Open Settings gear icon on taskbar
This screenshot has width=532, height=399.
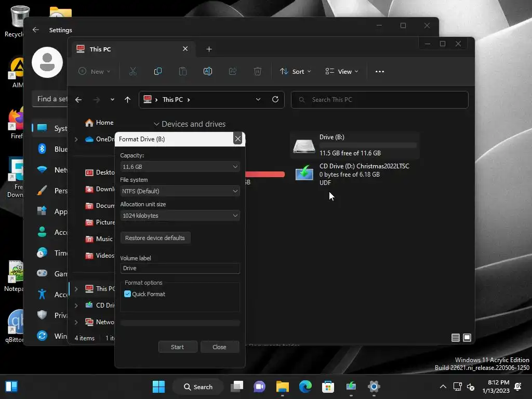tap(374, 387)
